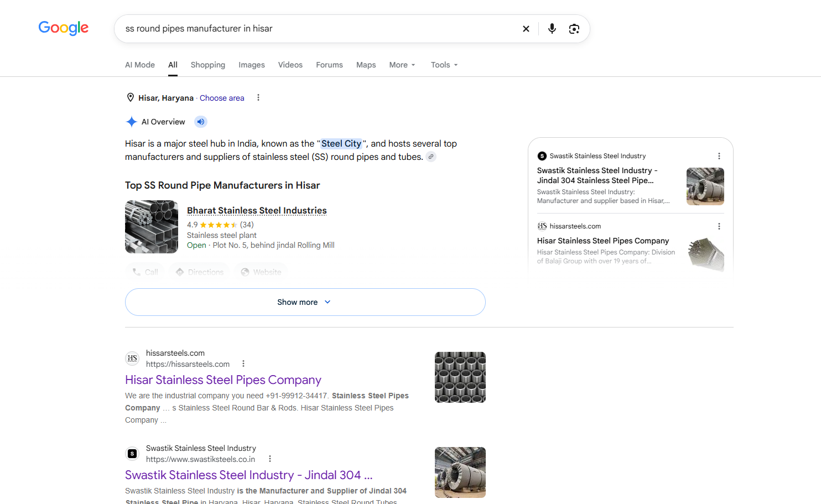Go to the Videos tab
Screen dimensions: 821x504
tap(290, 65)
